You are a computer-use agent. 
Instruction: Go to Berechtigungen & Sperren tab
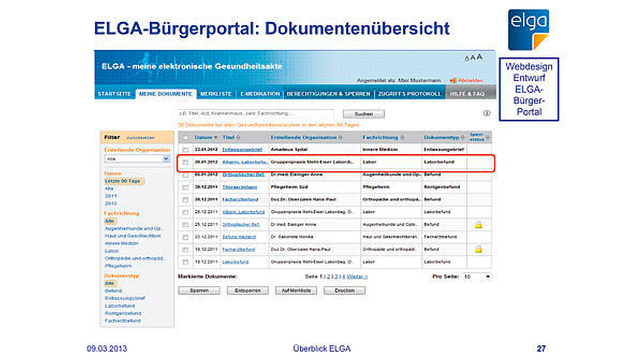coord(328,94)
